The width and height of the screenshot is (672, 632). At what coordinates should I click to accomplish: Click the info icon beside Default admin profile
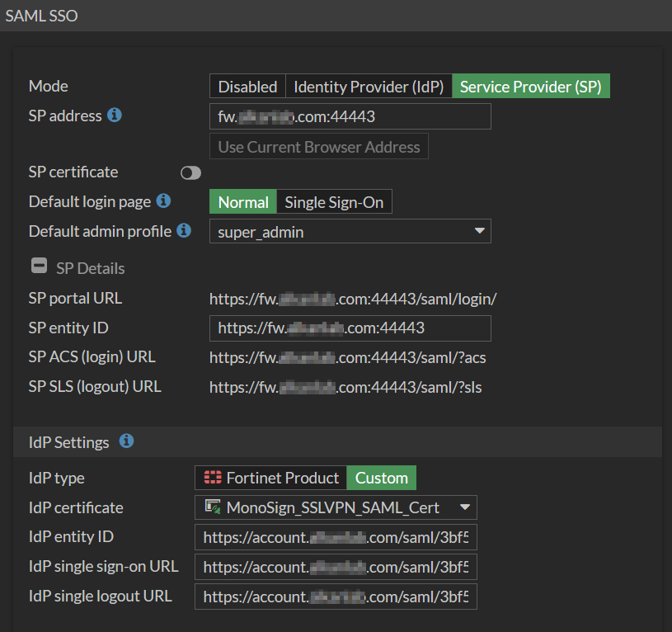[x=184, y=231]
